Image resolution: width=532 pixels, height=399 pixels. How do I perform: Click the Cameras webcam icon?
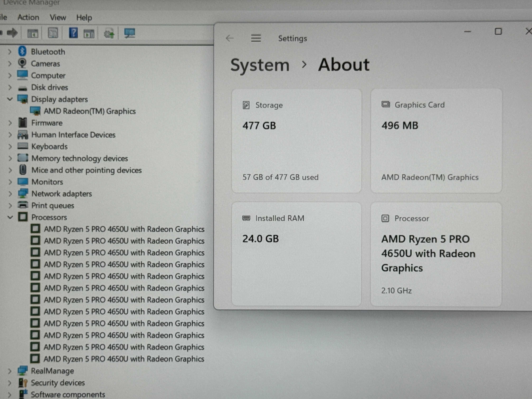(x=22, y=63)
